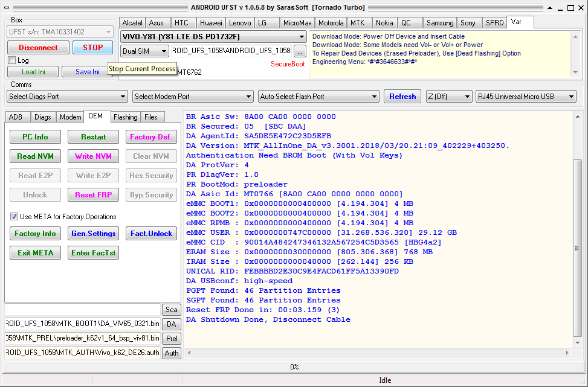Switch to the Samsung brand tab

[x=440, y=23]
